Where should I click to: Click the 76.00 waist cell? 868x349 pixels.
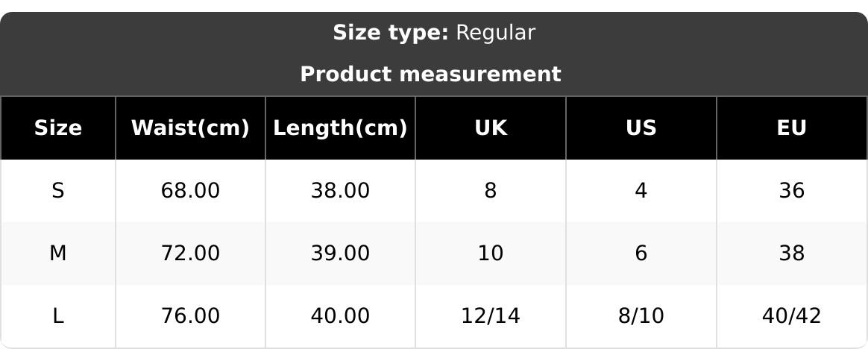click(190, 316)
